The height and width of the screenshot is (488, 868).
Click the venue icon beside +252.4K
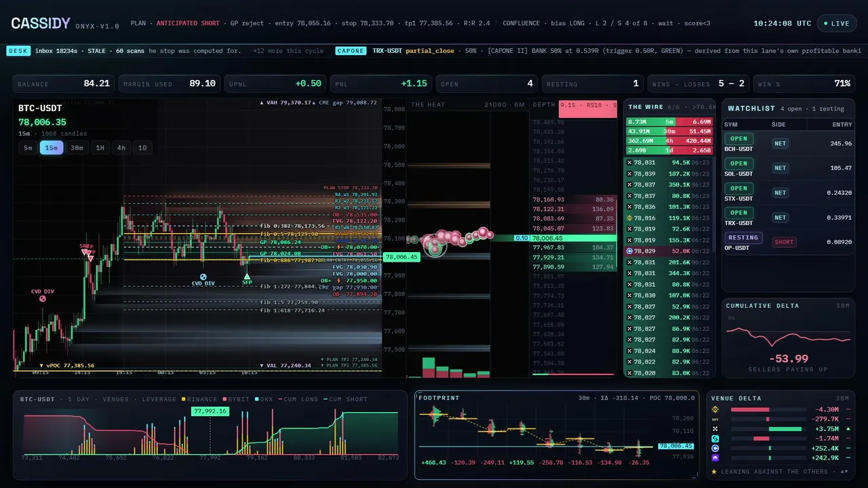714,448
